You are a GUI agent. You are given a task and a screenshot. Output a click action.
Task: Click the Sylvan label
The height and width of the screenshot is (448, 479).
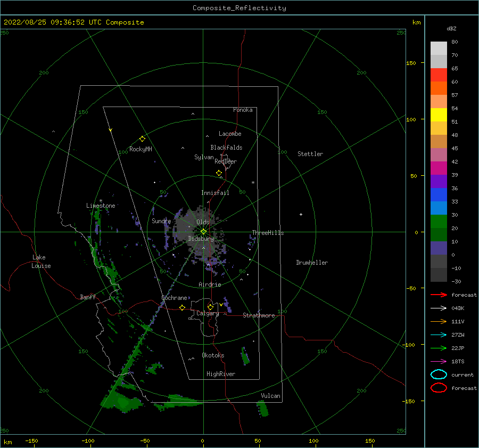click(204, 157)
